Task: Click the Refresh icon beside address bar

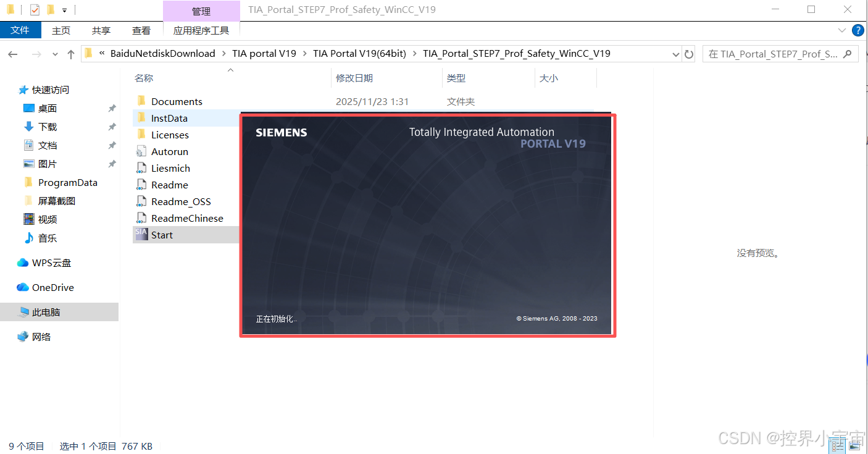Action: tap(689, 54)
